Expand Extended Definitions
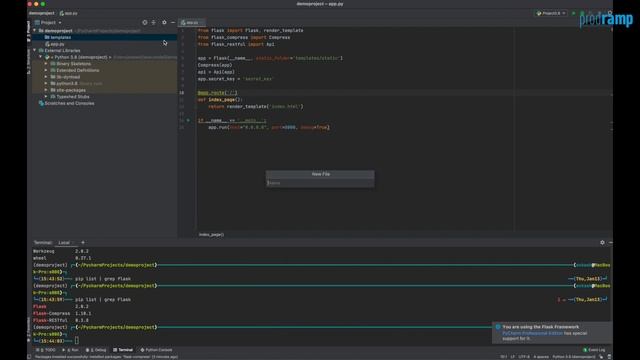 point(46,70)
